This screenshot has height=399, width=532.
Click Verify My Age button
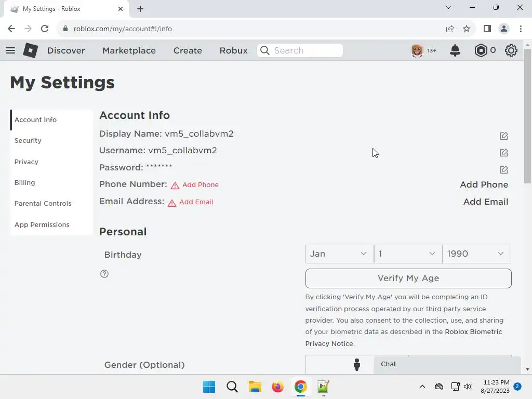(408, 278)
